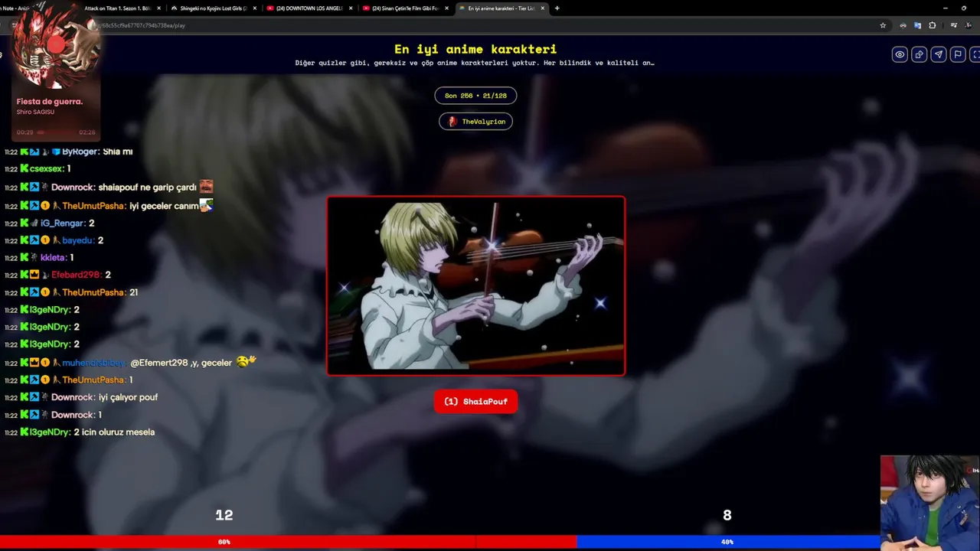The image size is (980, 551).
Task: Click the En iyi anime karakteri title
Action: point(475,50)
